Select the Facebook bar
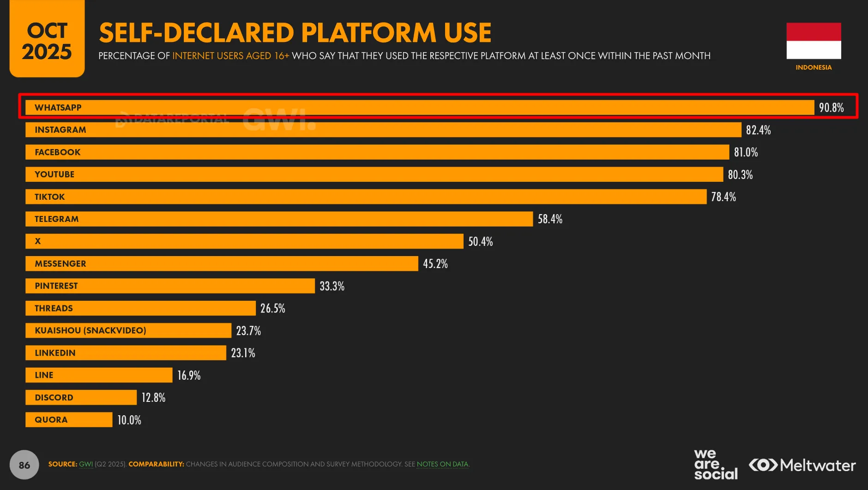Screen dimensions: 868x490 (377, 152)
